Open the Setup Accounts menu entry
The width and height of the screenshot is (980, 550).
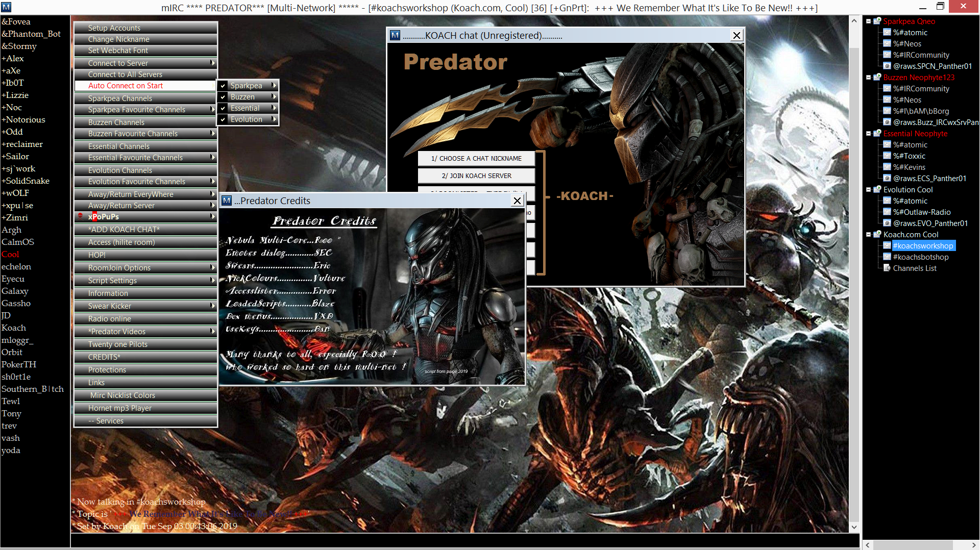coord(145,28)
